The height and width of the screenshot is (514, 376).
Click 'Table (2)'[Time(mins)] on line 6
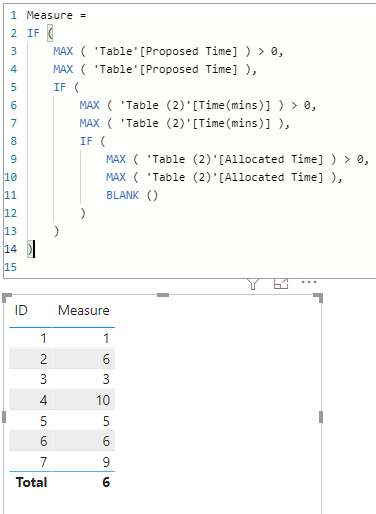pyautogui.click(x=195, y=105)
